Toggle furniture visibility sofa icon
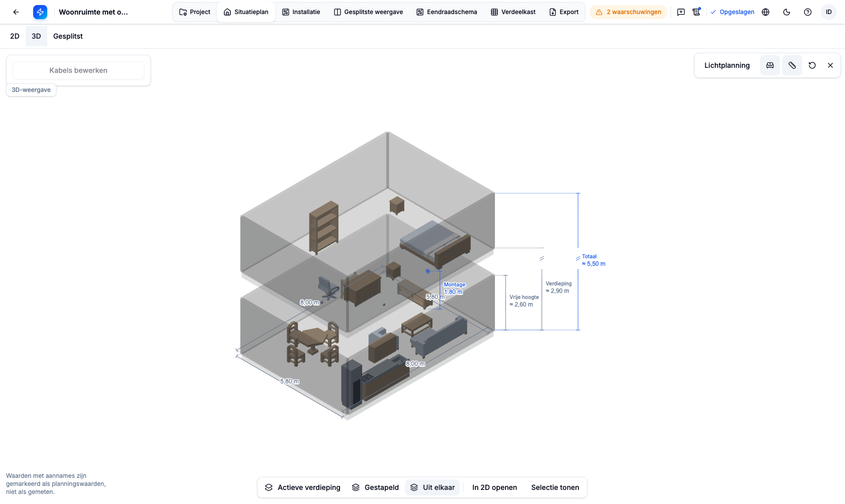 pyautogui.click(x=770, y=65)
